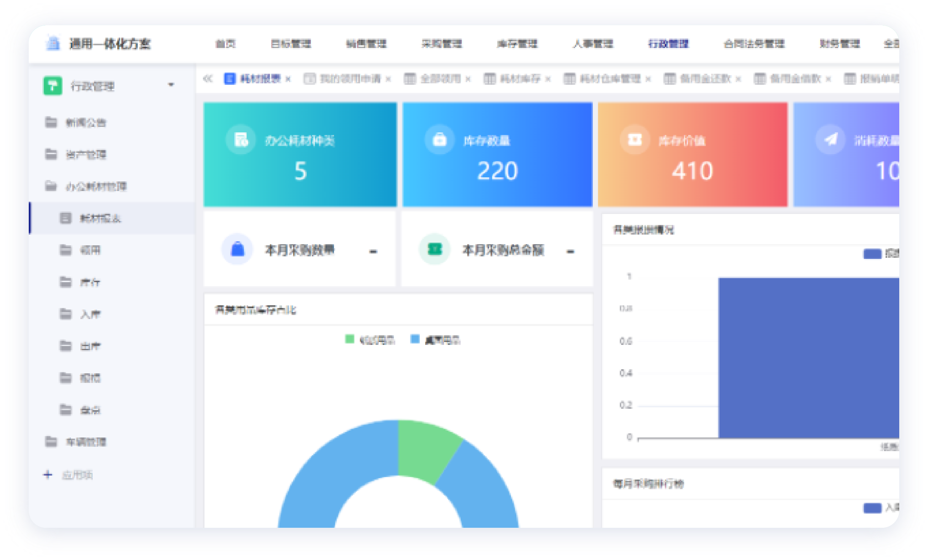Close the 耗材报表 tab
Screen dimensions: 928x560
288,79
